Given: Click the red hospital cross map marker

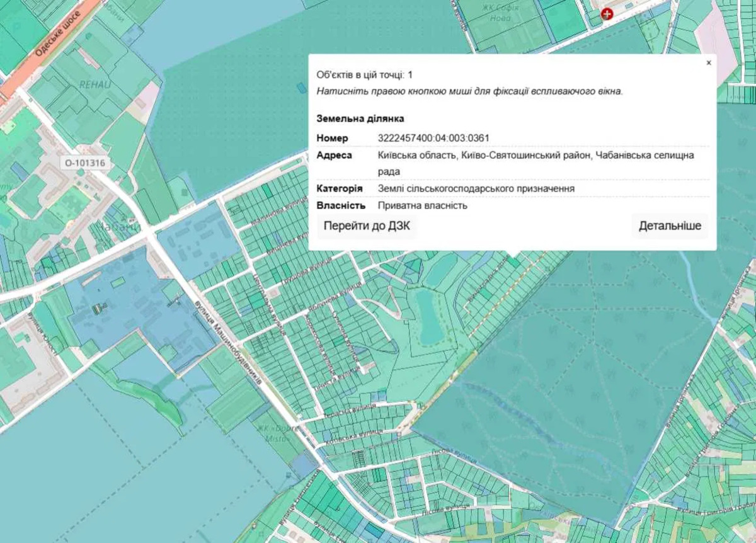Looking at the screenshot, I should pos(607,14).
